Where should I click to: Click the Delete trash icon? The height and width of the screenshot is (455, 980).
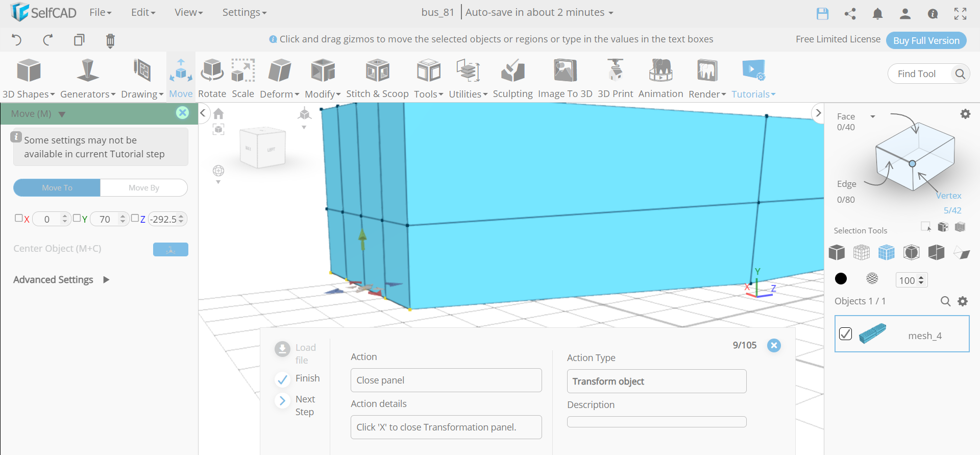(110, 40)
